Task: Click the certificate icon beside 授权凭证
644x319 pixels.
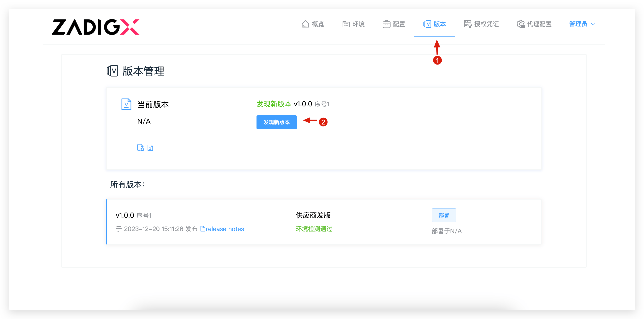Action: click(467, 24)
